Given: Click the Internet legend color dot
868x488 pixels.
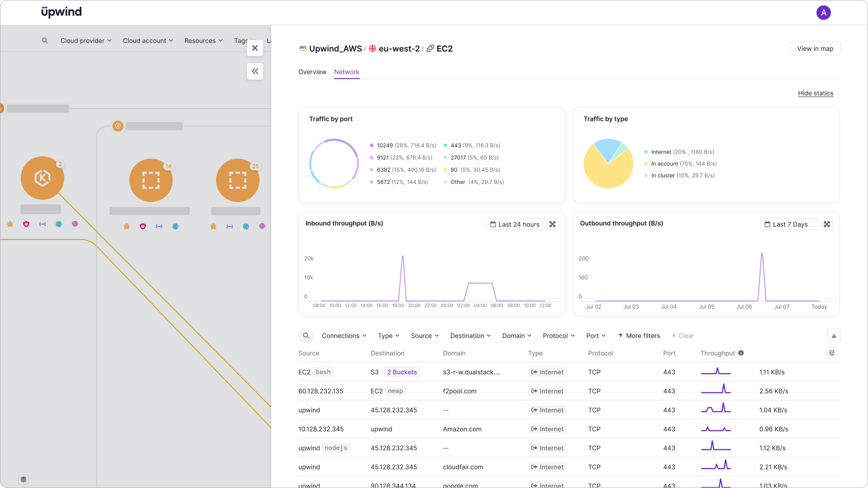Looking at the screenshot, I should point(646,152).
